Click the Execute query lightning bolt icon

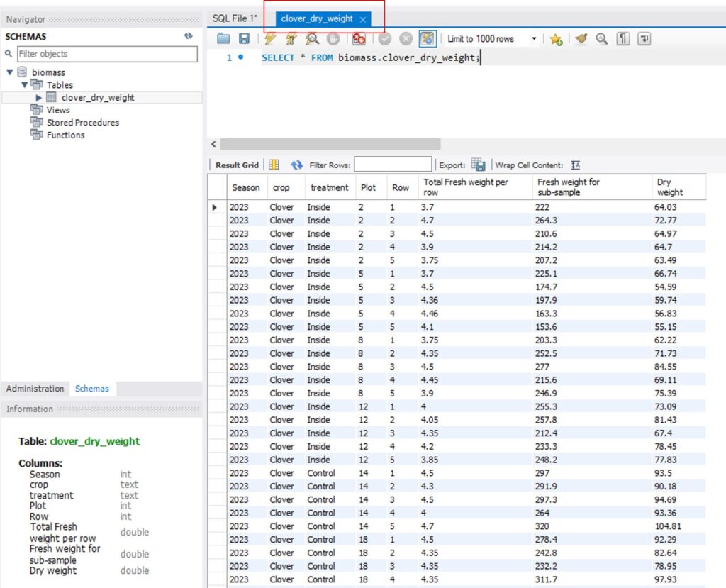coord(270,39)
